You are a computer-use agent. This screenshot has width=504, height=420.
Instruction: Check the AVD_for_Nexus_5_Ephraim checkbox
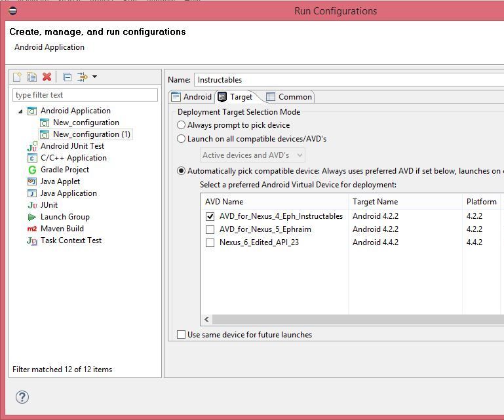(x=210, y=229)
